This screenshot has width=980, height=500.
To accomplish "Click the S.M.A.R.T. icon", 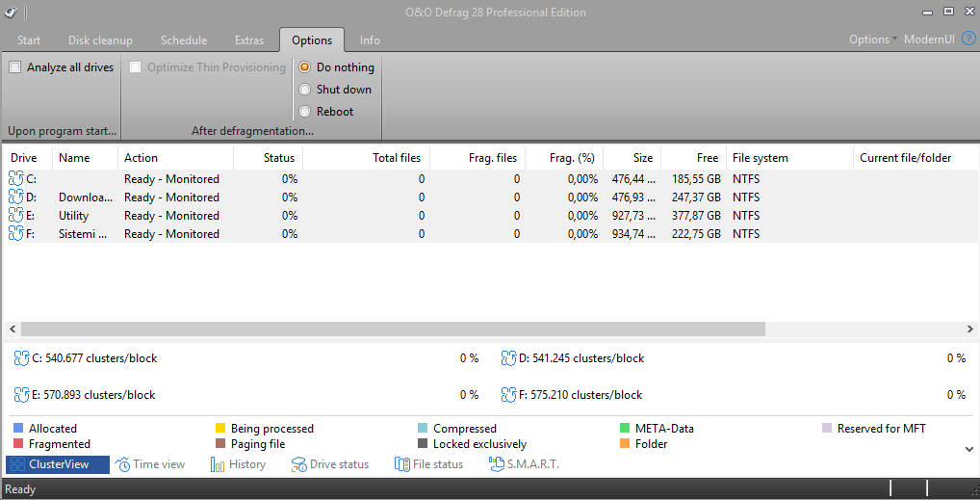I will 496,464.
